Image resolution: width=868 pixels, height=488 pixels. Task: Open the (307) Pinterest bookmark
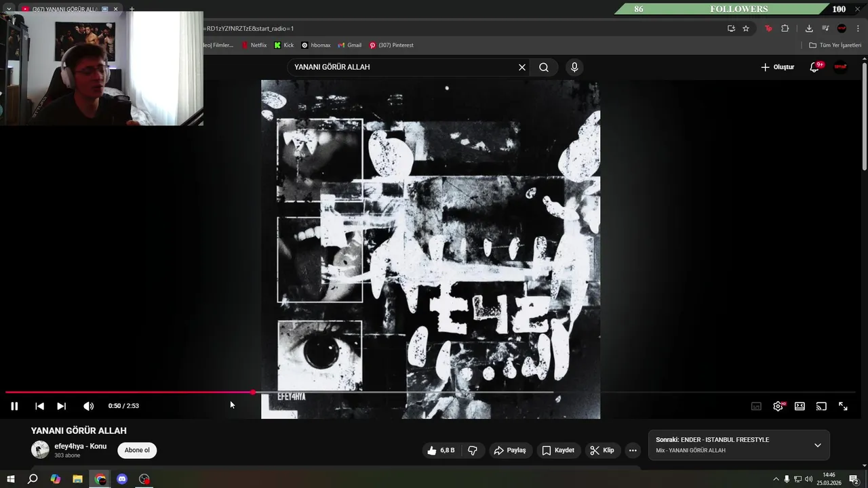coord(391,45)
